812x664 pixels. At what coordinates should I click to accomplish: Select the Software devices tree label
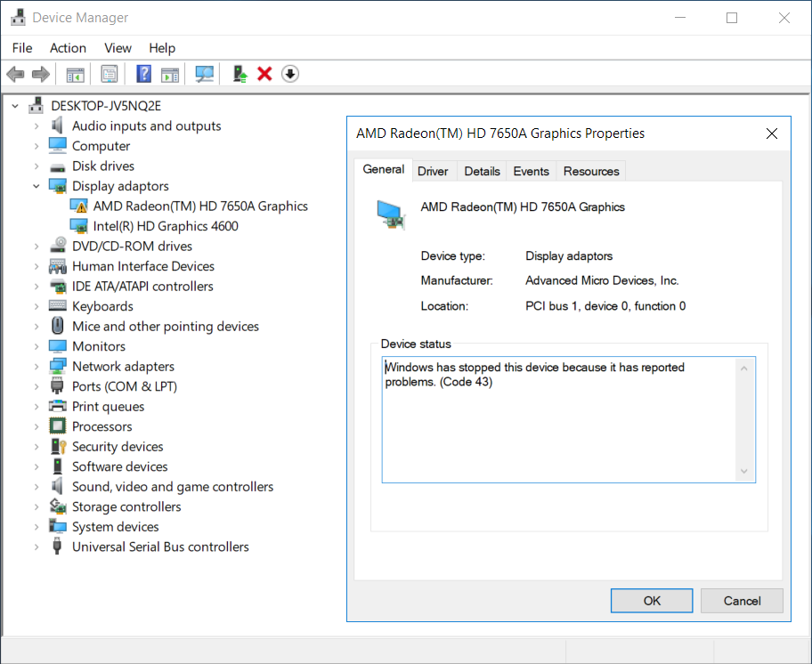pos(120,466)
